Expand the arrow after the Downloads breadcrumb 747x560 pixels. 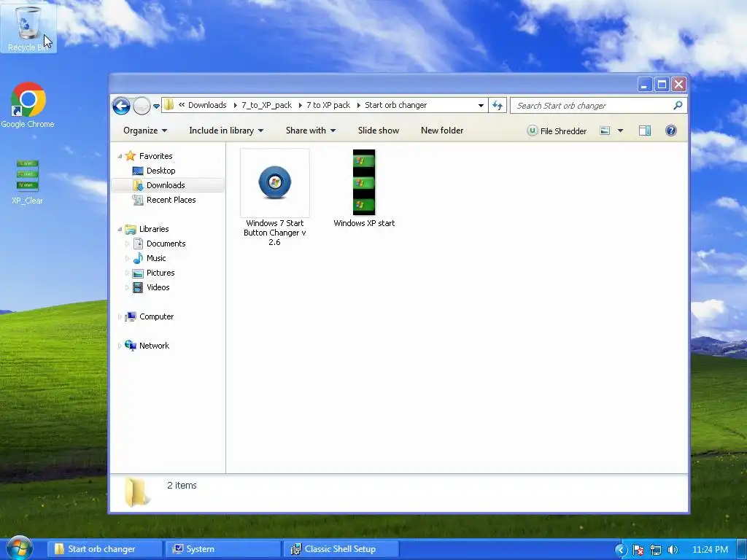pos(235,105)
